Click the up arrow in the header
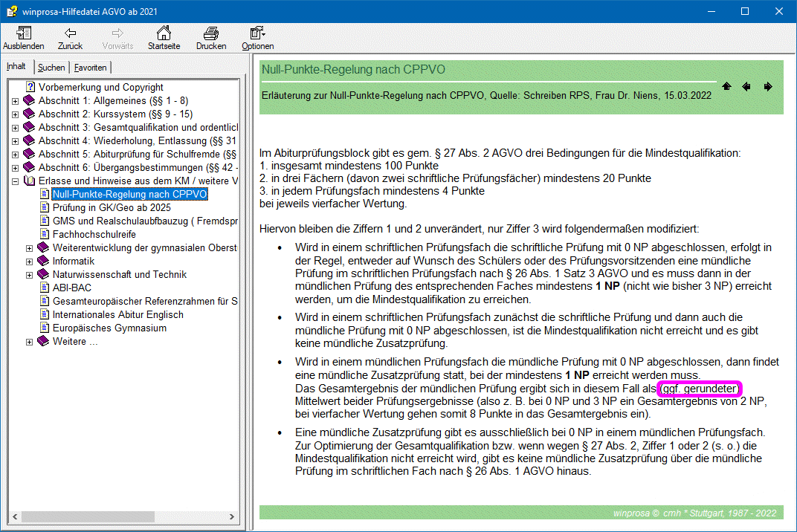 726,87
